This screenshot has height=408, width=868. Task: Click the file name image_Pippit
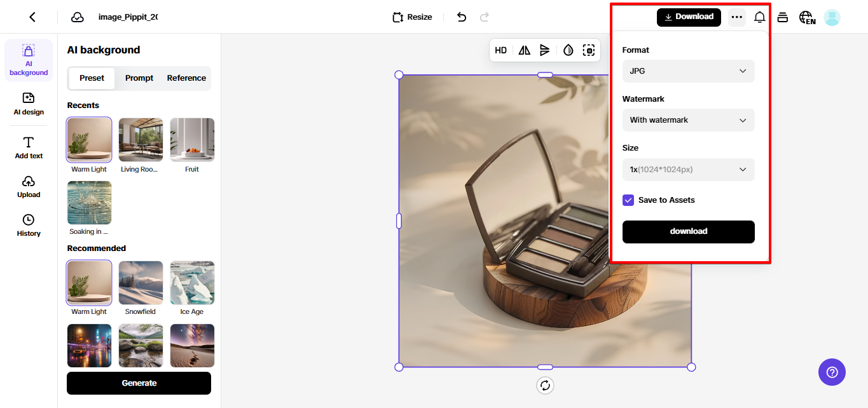[127, 17]
